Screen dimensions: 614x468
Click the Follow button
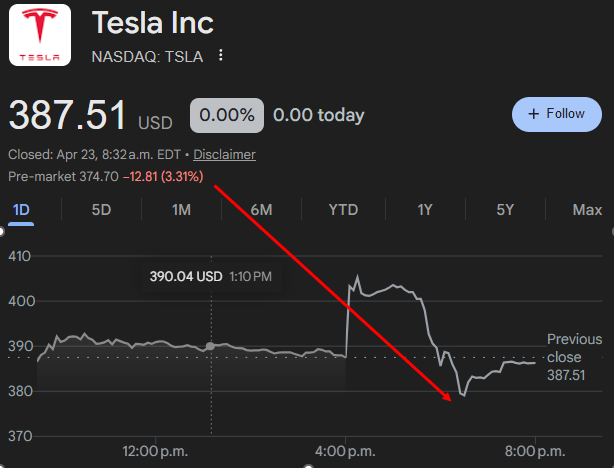[x=555, y=114]
